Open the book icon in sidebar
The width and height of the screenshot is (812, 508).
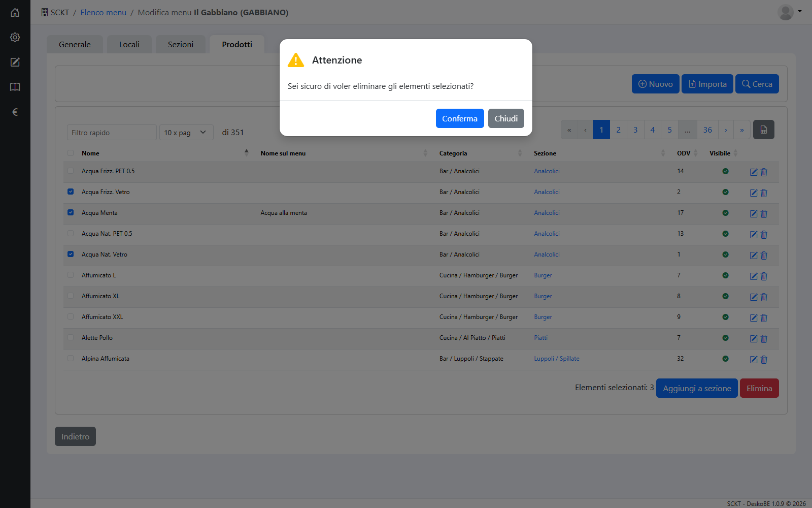pyautogui.click(x=15, y=87)
